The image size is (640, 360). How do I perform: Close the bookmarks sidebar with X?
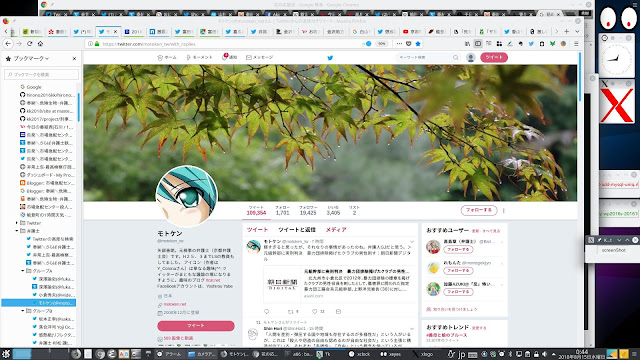74,59
